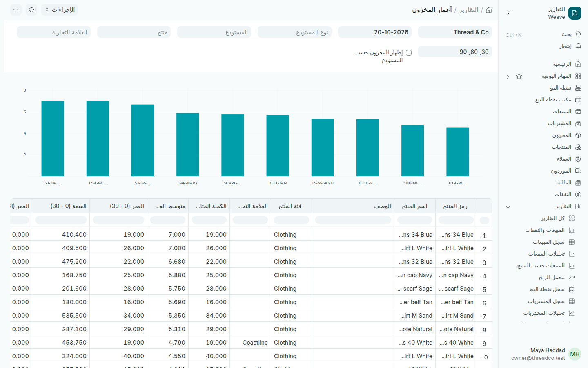
Task: Expand the Weave workspace switcher chevron
Action: [x=508, y=13]
